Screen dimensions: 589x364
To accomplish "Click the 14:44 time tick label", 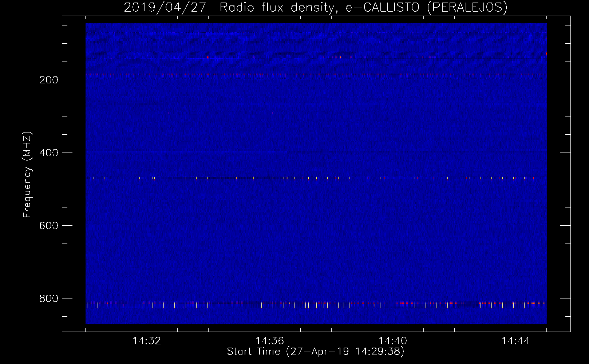I will tap(516, 341).
